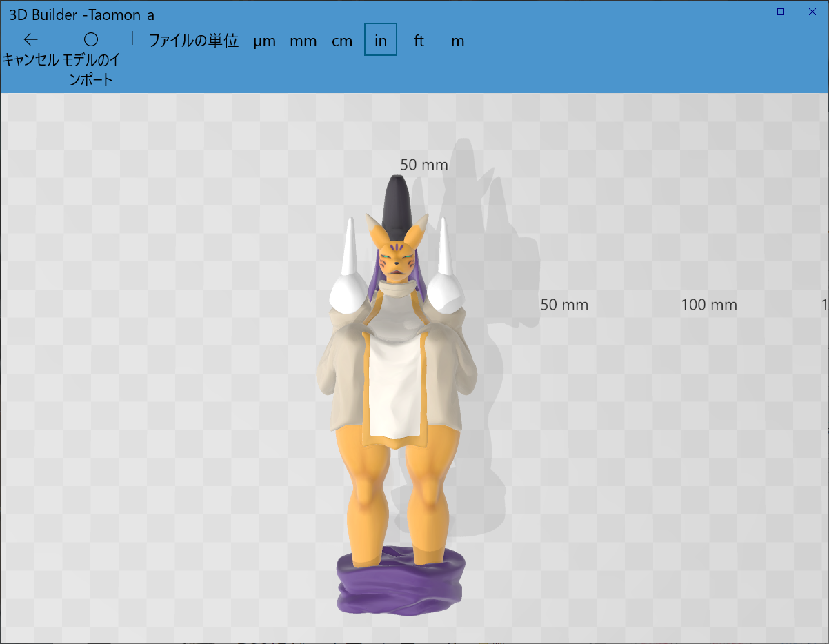Select µm as file unit
This screenshot has width=829, height=644.
[x=265, y=41]
